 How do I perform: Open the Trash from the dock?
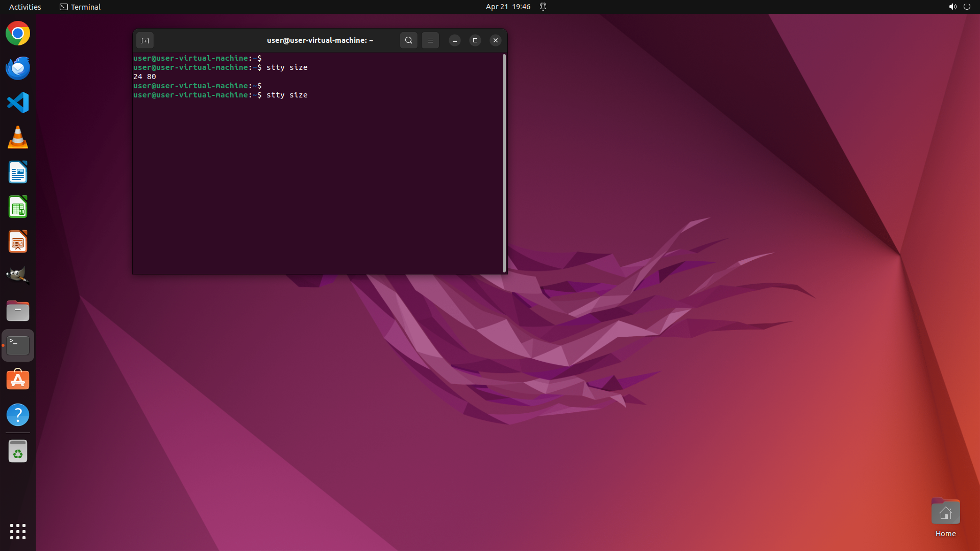[18, 452]
